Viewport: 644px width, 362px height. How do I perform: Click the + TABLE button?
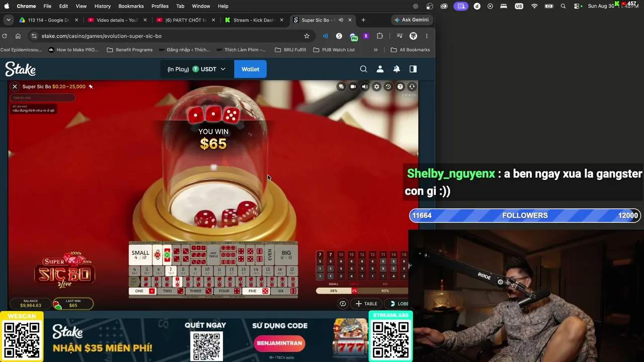(366, 304)
